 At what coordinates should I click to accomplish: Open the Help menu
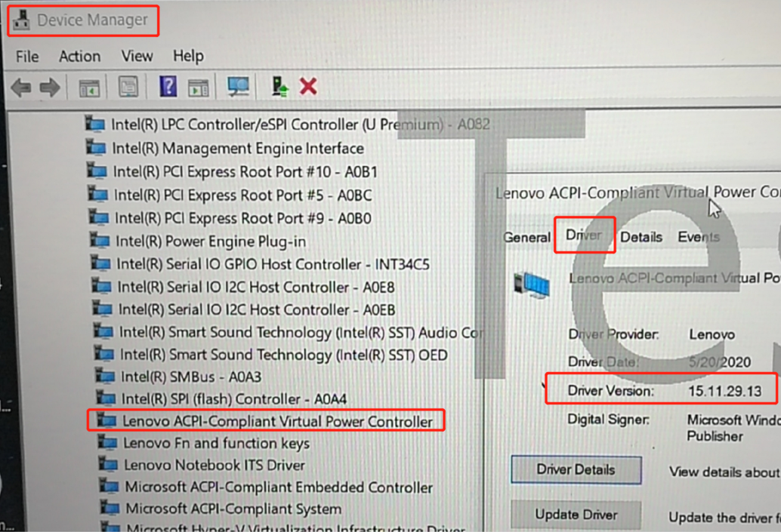tap(188, 56)
